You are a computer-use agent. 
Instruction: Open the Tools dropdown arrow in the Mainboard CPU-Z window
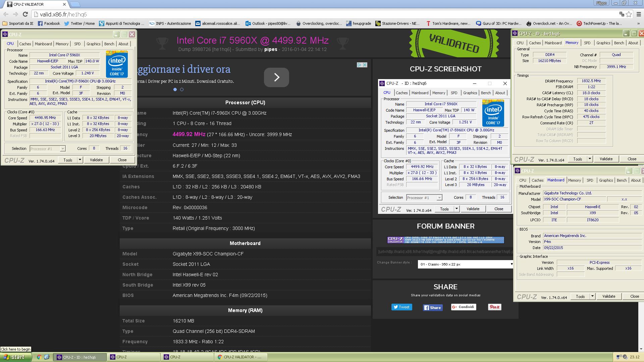click(592, 296)
